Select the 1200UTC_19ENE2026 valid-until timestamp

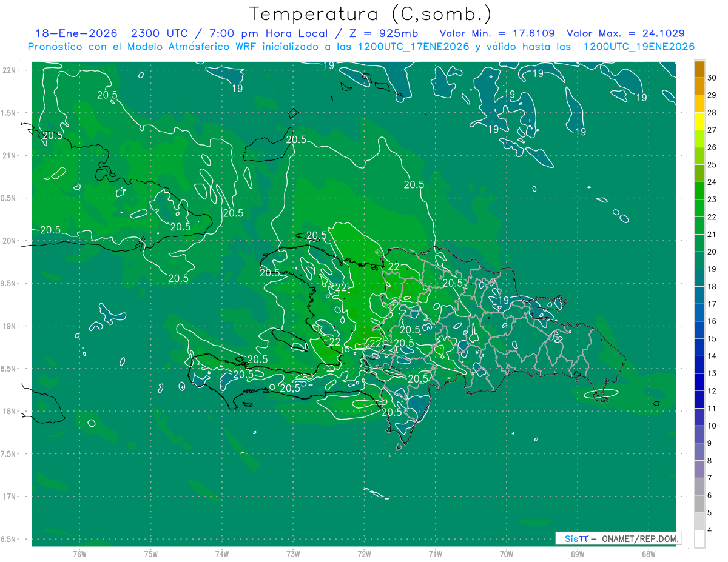tap(639, 47)
